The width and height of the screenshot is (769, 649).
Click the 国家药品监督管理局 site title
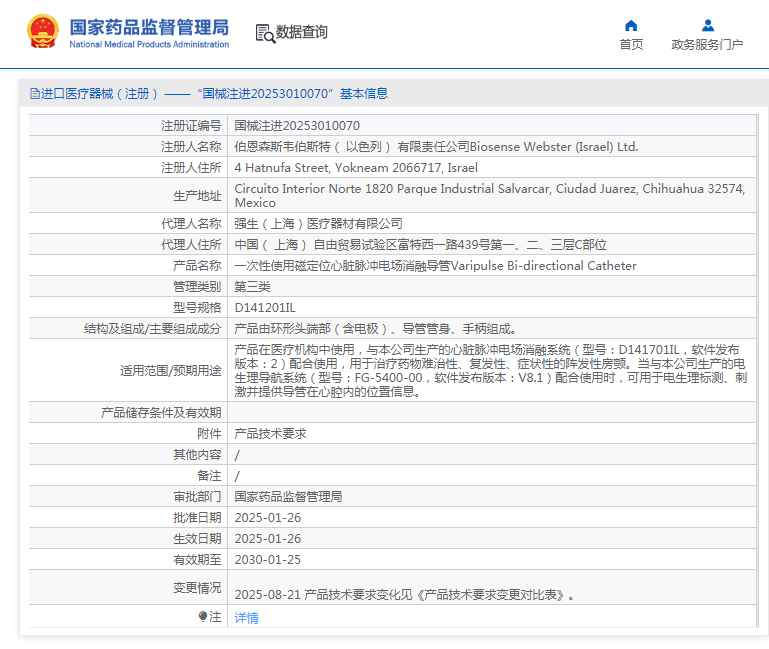pos(149,26)
